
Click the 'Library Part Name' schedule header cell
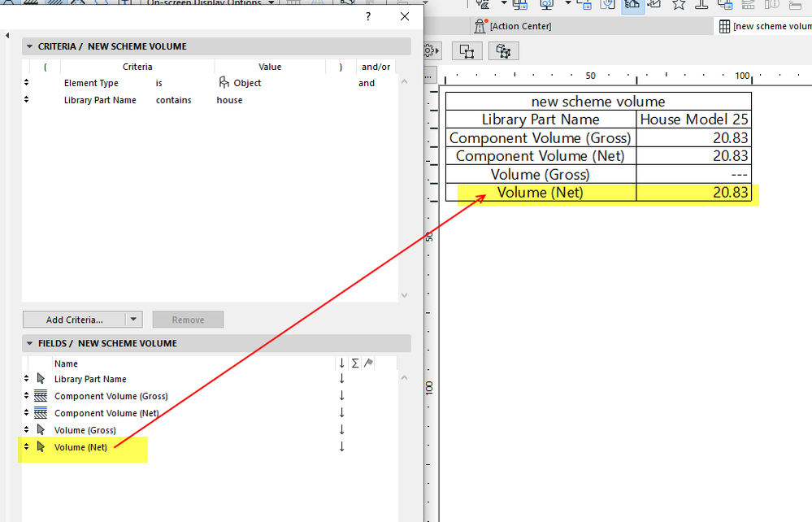pos(541,119)
